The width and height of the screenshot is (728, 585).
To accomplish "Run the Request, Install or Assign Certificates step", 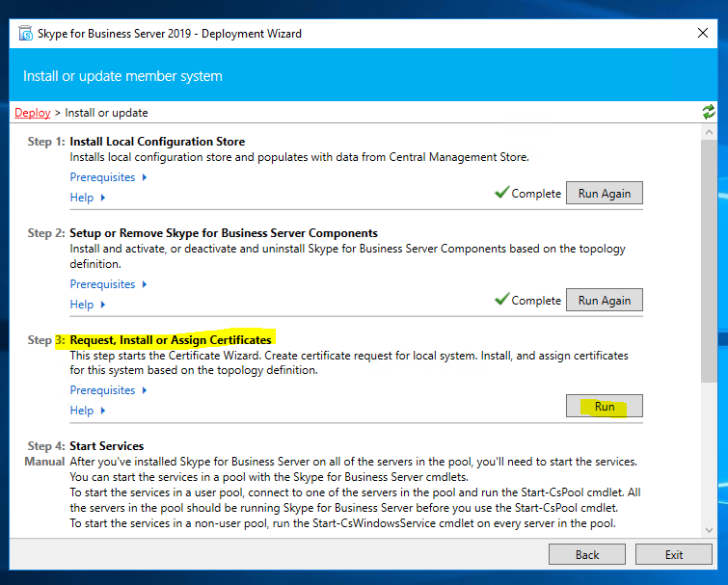I will (604, 407).
